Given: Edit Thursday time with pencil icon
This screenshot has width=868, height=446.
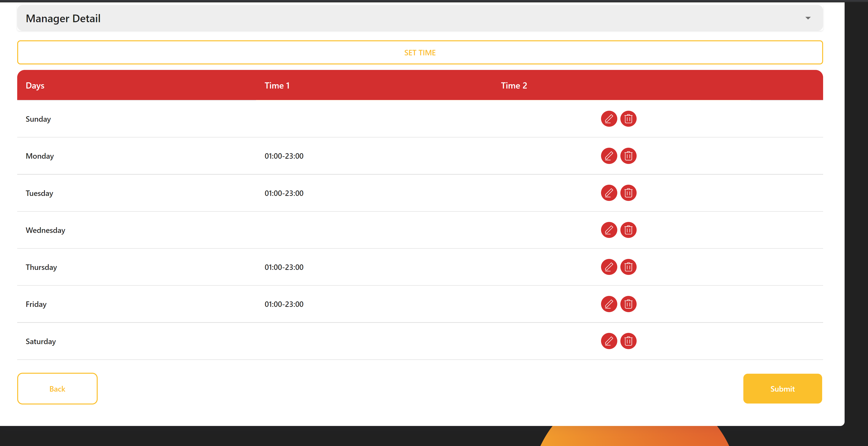Looking at the screenshot, I should coord(608,267).
